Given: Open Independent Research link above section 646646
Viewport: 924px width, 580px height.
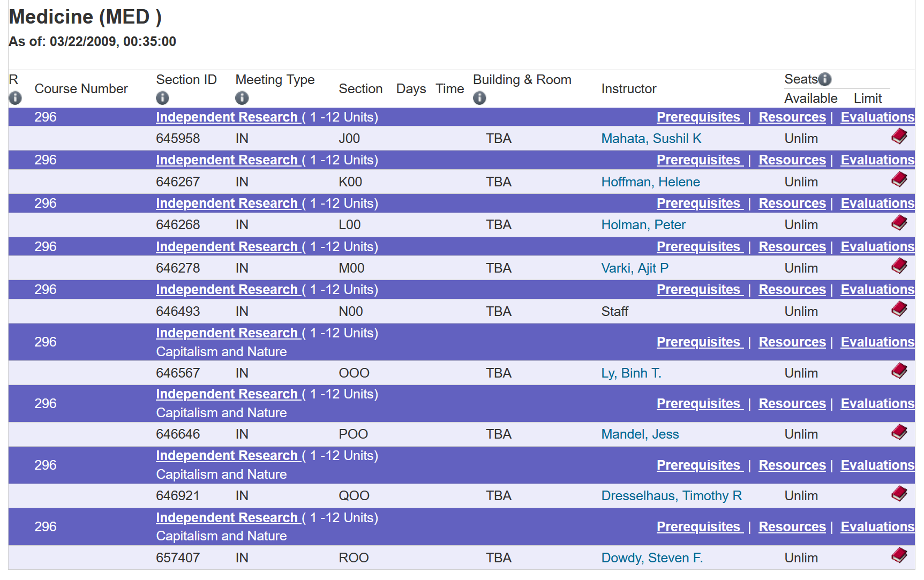Looking at the screenshot, I should click(227, 394).
